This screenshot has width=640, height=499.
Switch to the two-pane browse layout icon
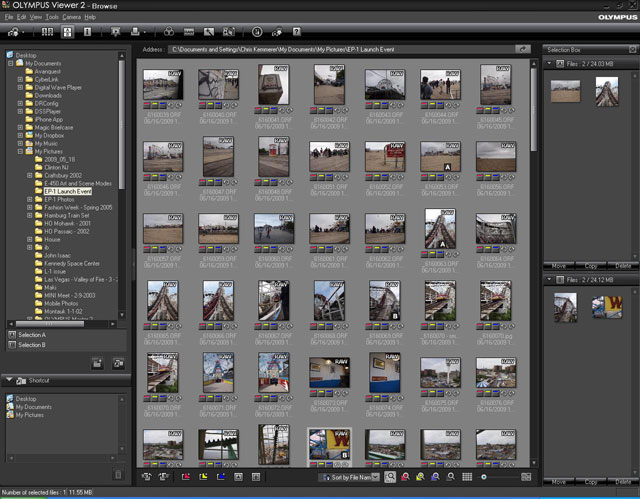pyautogui.click(x=47, y=32)
